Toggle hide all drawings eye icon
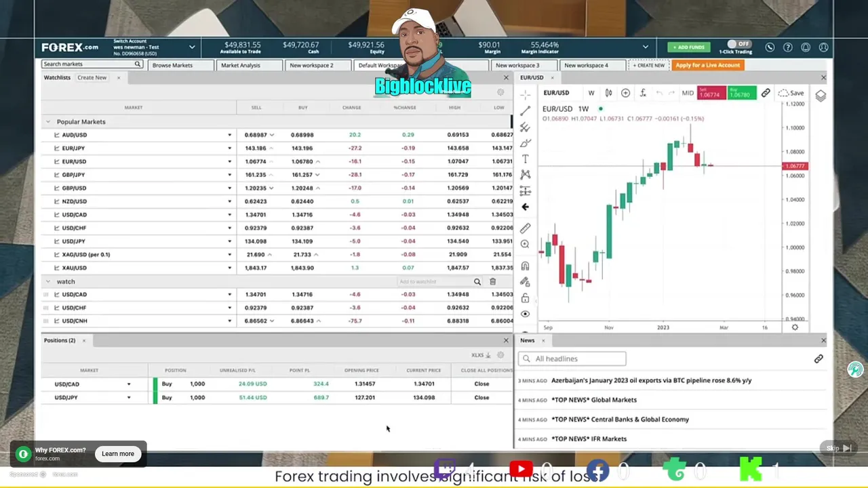The height and width of the screenshot is (488, 868). (526, 314)
